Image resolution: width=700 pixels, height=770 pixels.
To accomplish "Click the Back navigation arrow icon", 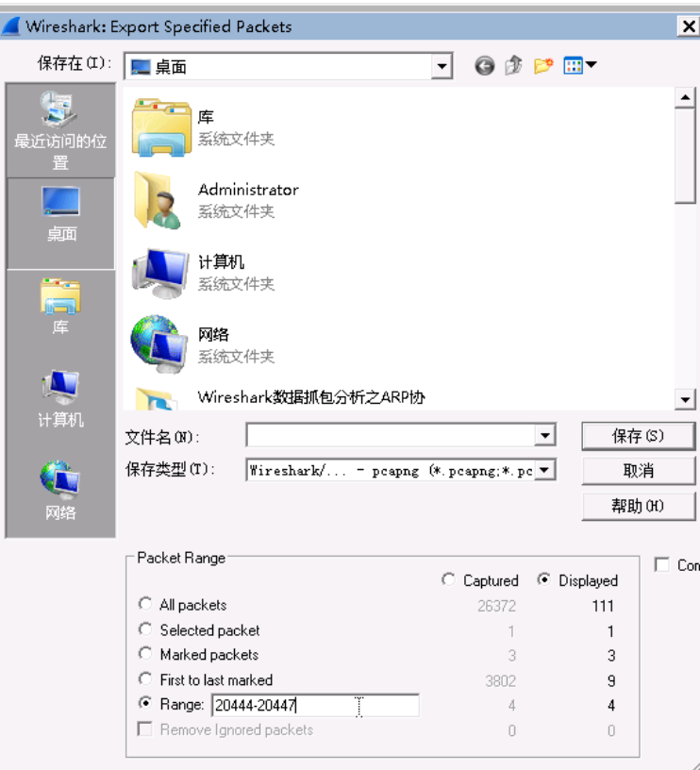I will pyautogui.click(x=485, y=65).
